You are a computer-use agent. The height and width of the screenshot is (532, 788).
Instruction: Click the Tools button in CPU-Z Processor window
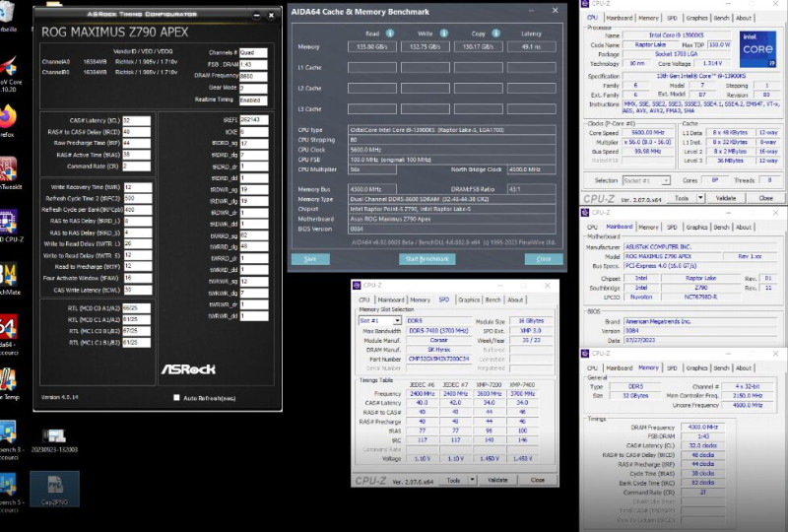tap(682, 198)
